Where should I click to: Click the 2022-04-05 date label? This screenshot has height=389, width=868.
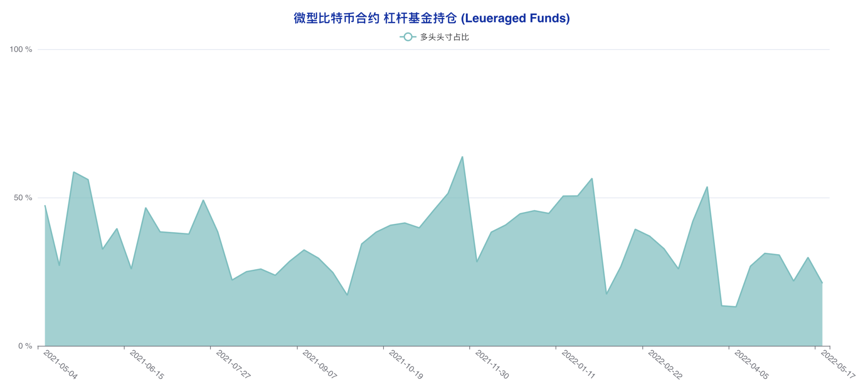[x=751, y=365]
